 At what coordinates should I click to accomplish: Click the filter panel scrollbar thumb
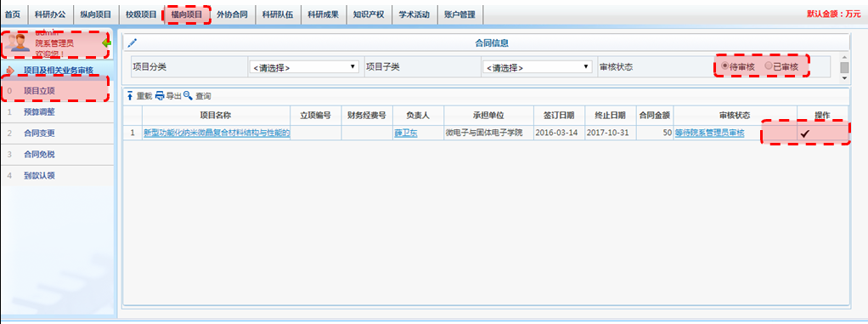(x=844, y=67)
